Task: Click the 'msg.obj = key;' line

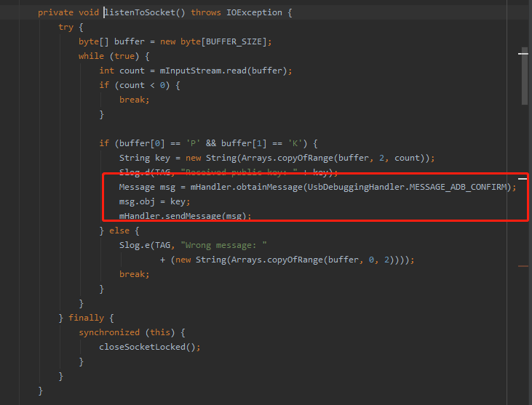Action: pos(155,202)
